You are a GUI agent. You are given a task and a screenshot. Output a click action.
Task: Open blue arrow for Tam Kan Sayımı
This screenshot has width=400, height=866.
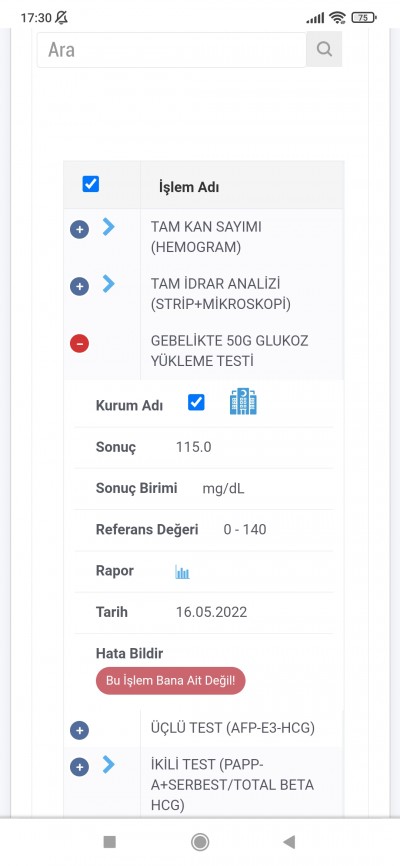click(x=108, y=226)
